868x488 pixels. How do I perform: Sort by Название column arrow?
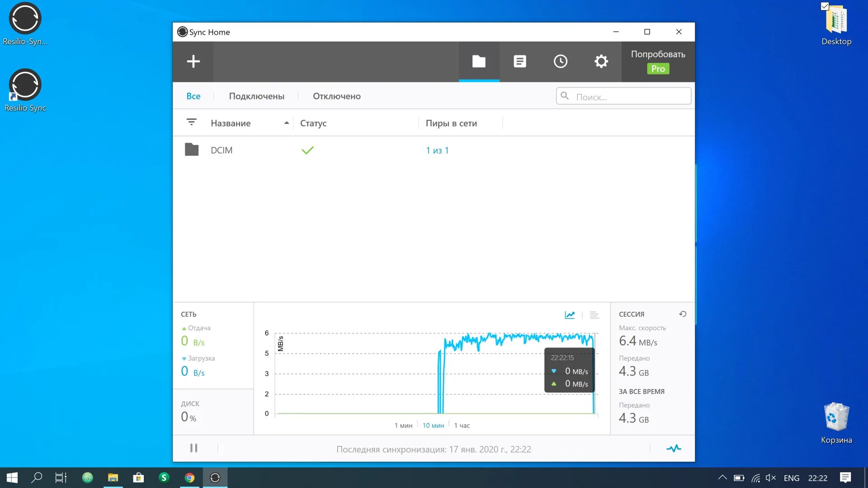pyautogui.click(x=286, y=123)
